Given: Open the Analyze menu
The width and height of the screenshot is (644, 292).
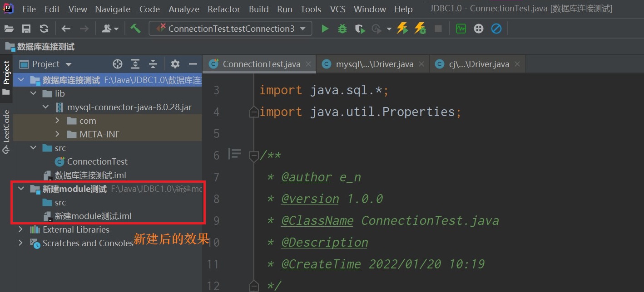Looking at the screenshot, I should click(x=184, y=9).
